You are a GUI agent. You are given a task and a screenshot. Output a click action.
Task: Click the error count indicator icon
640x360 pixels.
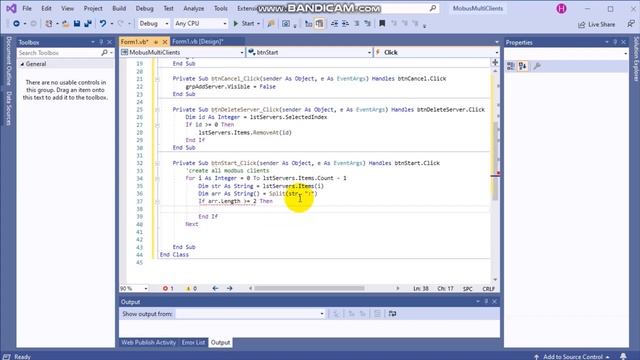pyautogui.click(x=165, y=288)
